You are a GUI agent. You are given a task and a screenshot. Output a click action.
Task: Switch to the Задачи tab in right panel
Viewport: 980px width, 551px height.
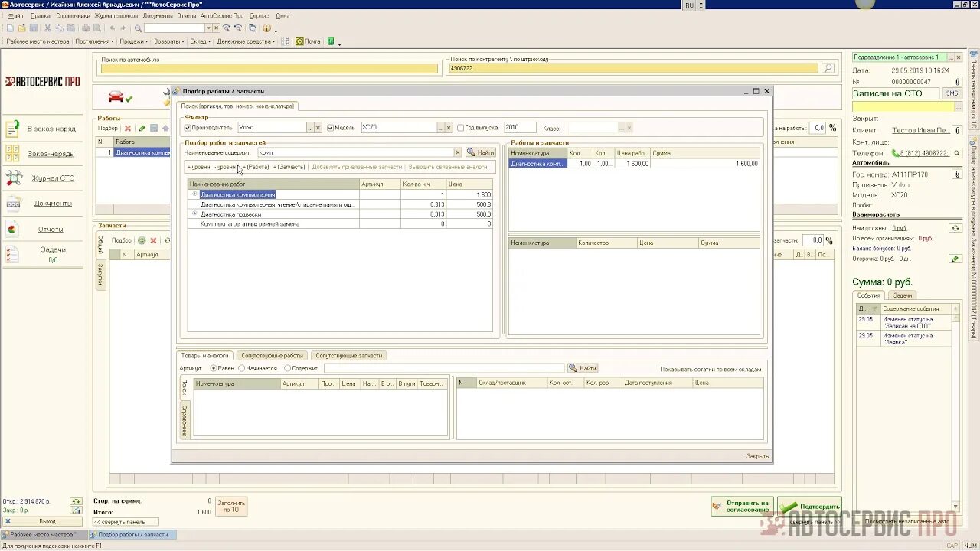click(902, 295)
